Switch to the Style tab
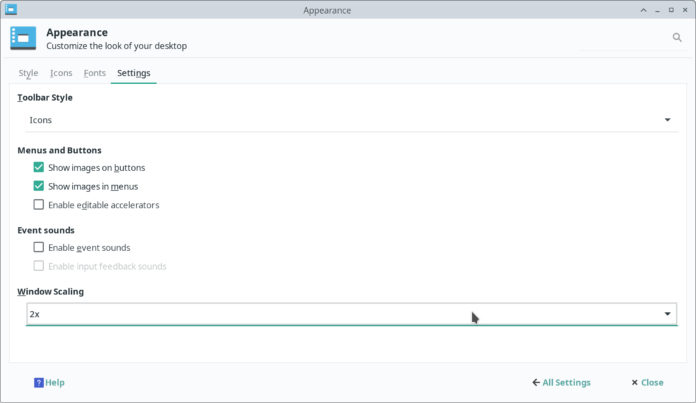Viewport: 696px width, 403px height. pyautogui.click(x=28, y=73)
